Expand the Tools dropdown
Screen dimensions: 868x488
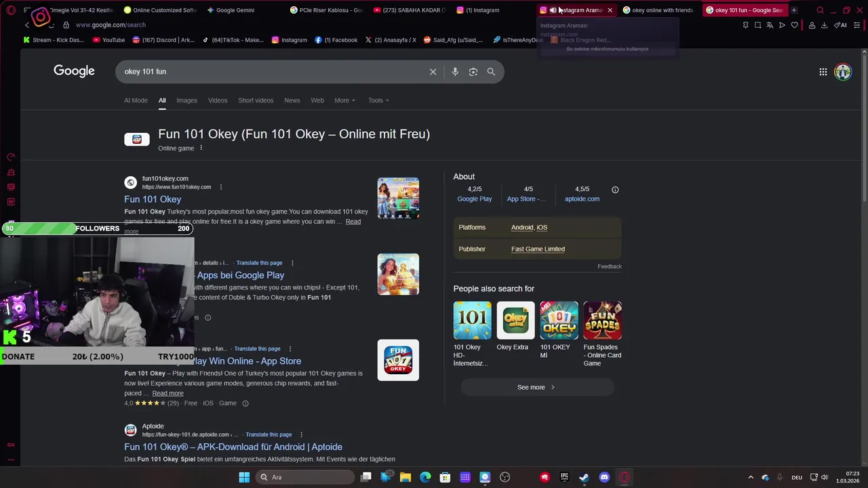point(378,100)
